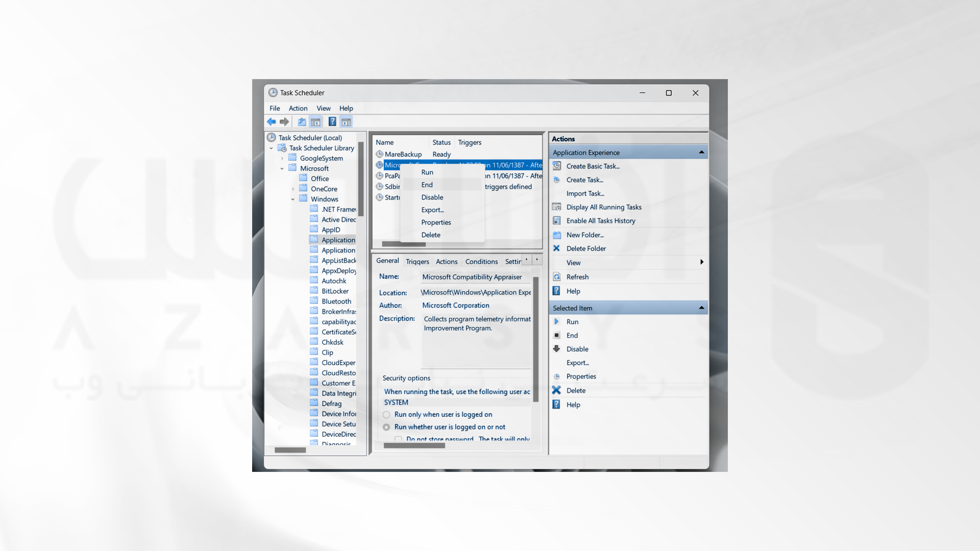Switch to the Conditions tab
The image size is (980, 551).
[x=481, y=262]
